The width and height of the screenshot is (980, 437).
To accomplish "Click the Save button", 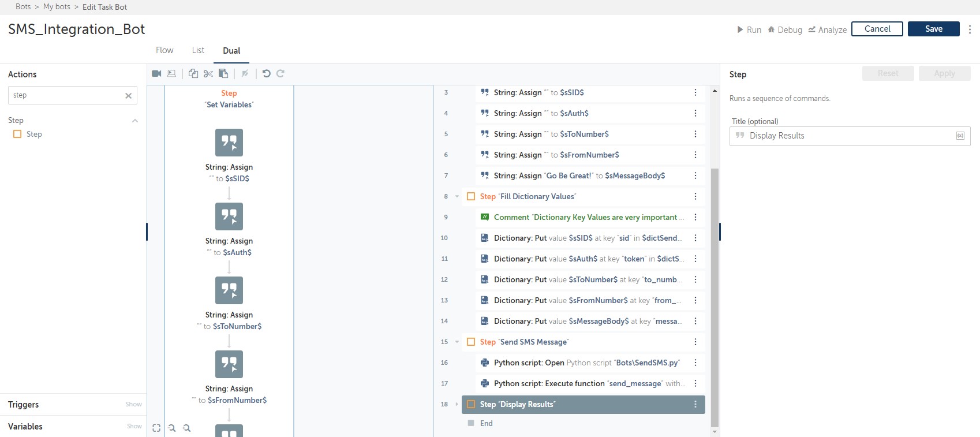I will (x=933, y=29).
